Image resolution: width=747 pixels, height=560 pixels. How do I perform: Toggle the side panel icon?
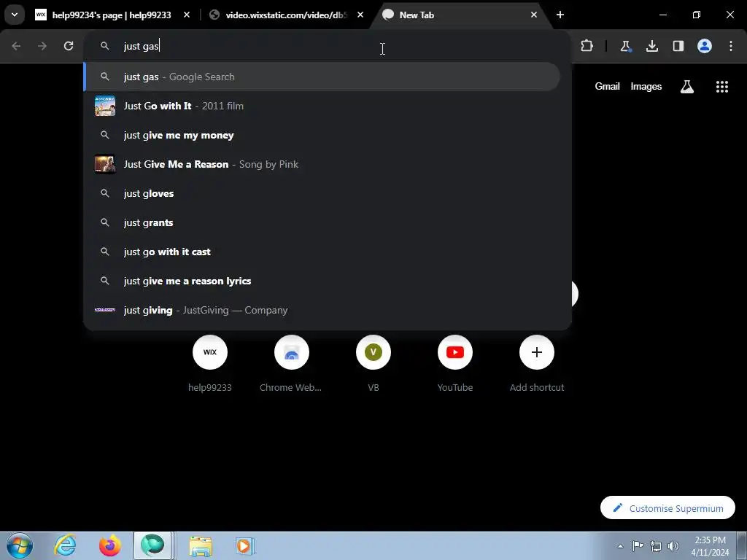point(678,46)
